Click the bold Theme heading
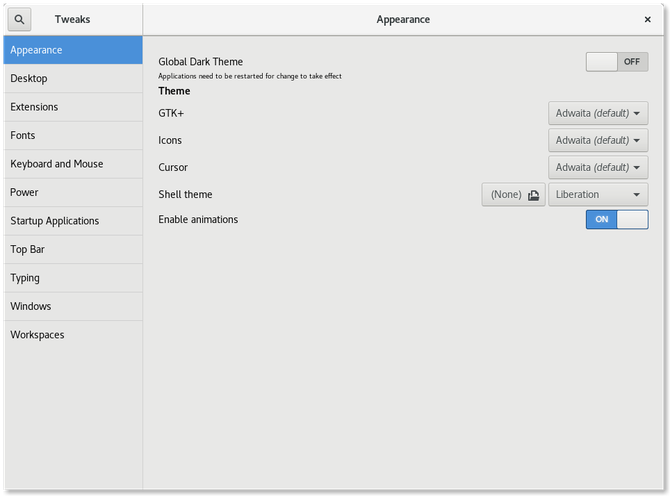The width and height of the screenshot is (670, 496). pyautogui.click(x=174, y=91)
